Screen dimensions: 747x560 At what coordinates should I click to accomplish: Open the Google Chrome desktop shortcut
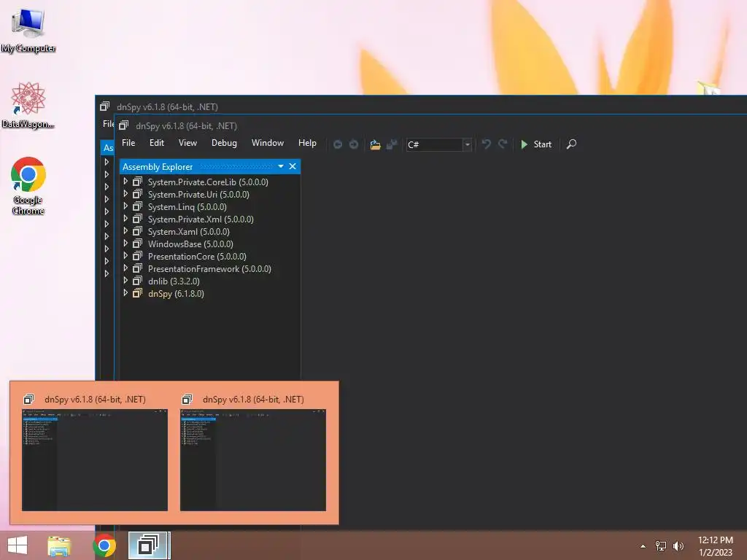28,186
